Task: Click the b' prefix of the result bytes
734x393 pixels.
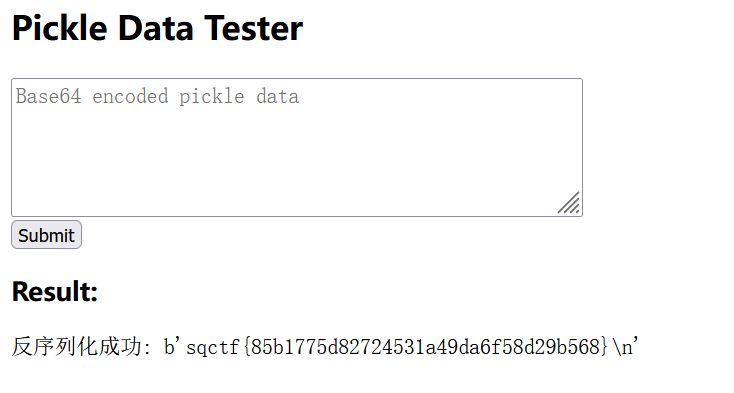Action: tap(171, 347)
